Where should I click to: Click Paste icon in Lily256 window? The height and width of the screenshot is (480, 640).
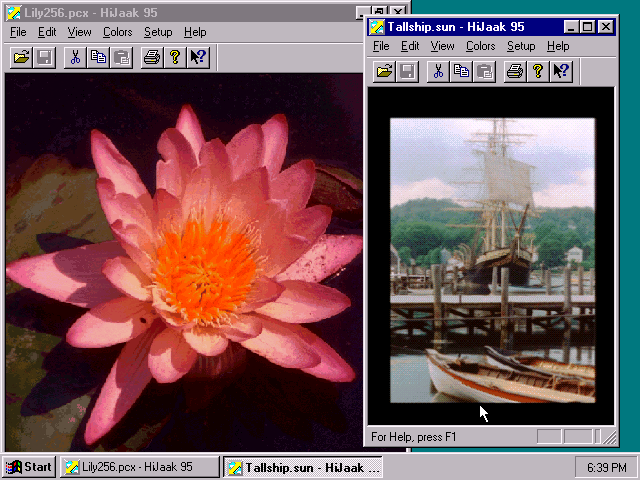click(x=122, y=57)
